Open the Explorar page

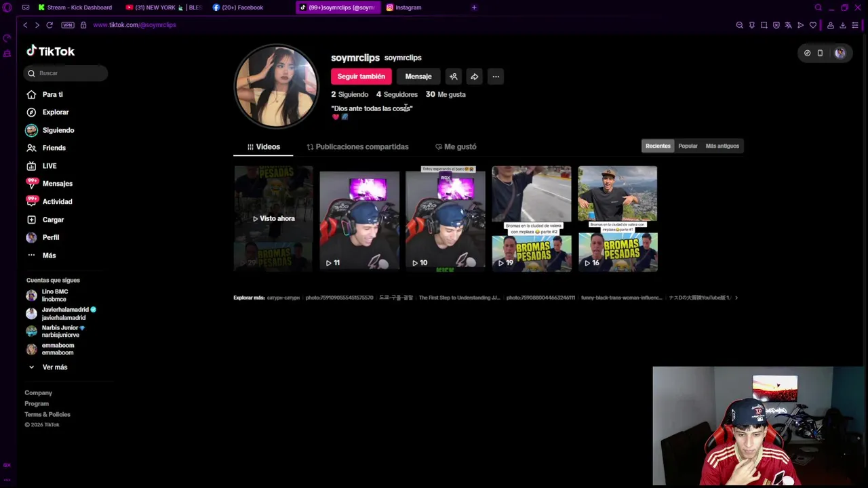click(x=47, y=112)
